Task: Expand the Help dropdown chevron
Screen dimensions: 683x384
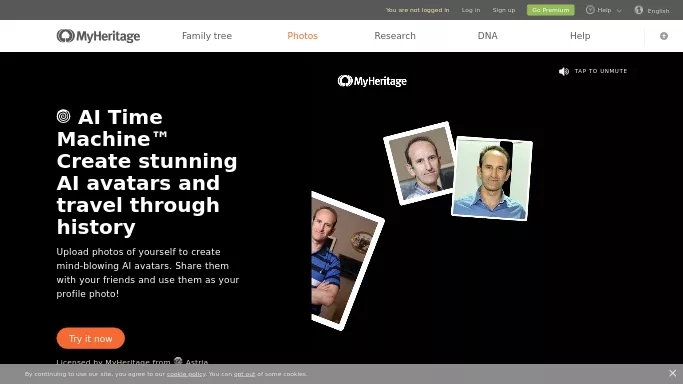Action: pos(619,10)
